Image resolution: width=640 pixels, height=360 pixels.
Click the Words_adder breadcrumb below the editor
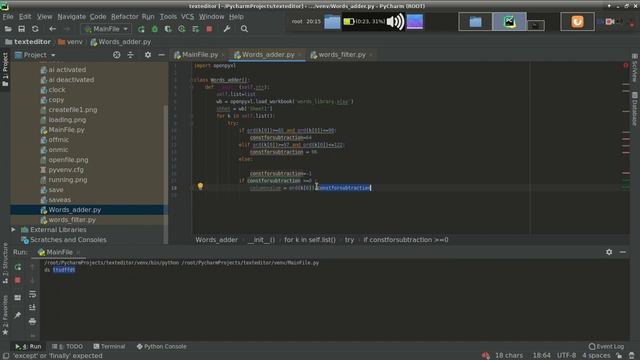tap(216, 240)
